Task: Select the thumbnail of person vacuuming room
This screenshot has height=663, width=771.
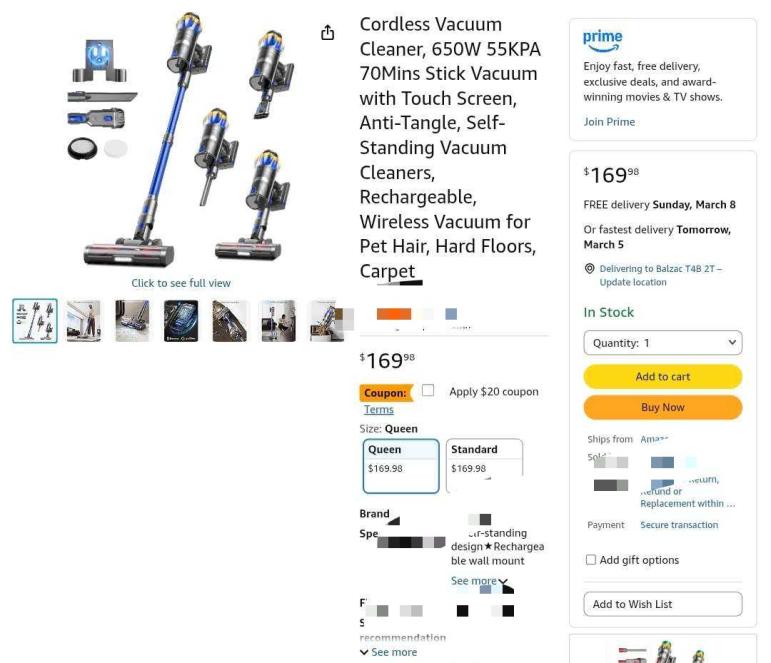Action: [x=84, y=321]
